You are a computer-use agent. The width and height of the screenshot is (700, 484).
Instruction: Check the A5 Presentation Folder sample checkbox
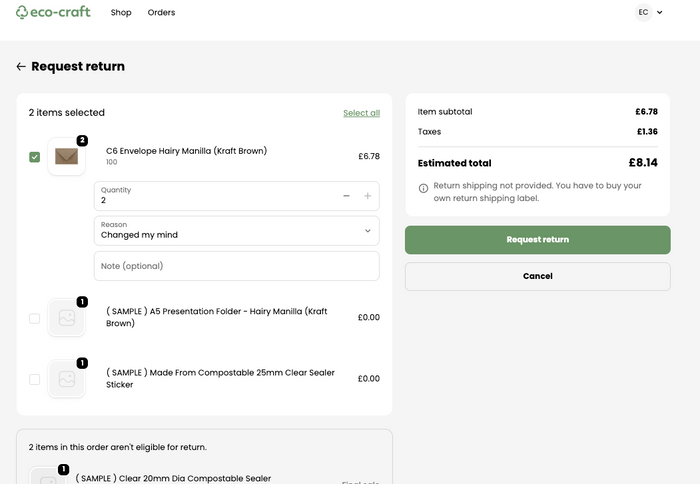(x=35, y=318)
